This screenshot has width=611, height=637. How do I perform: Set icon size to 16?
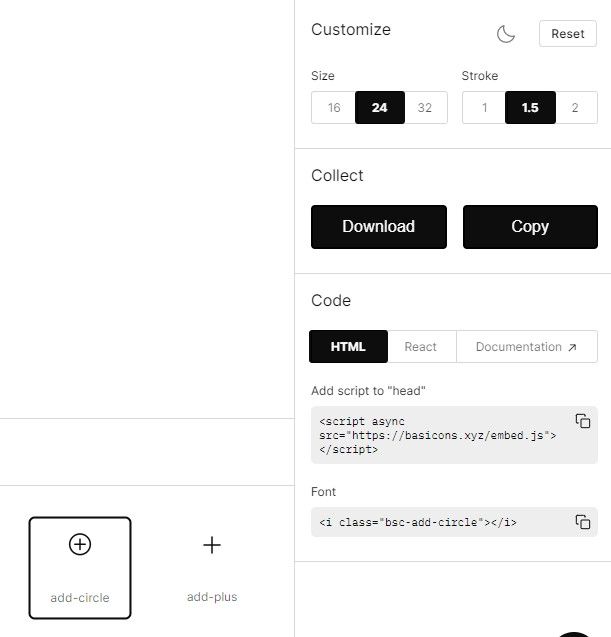[x=334, y=108]
